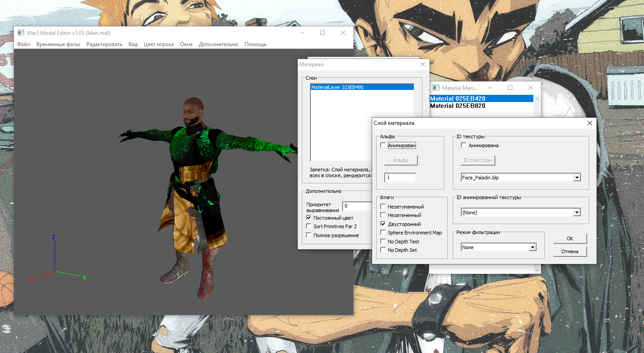Screen dimensions: 644x353
Task: Click the Material Manager window icon
Action: pos(436,88)
